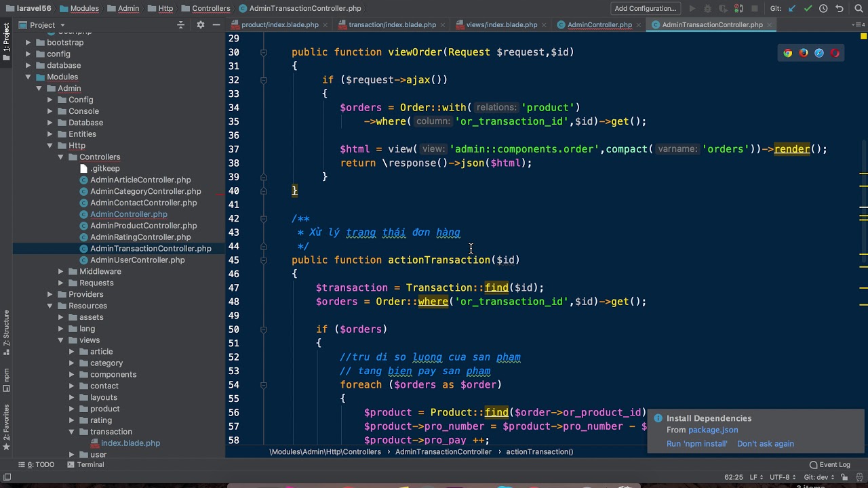The width and height of the screenshot is (868, 488).
Task: Close the AdminTransactionController.php tab
Action: pyautogui.click(x=770, y=25)
